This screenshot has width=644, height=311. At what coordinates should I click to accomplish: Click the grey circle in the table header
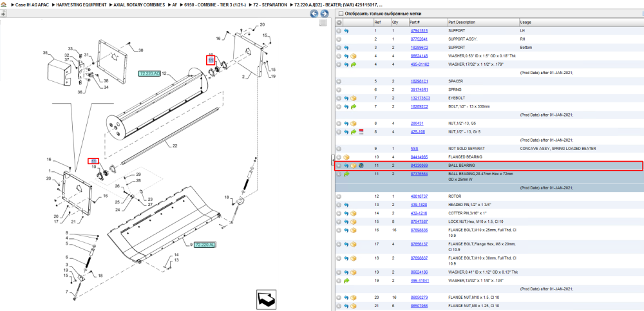(339, 22)
